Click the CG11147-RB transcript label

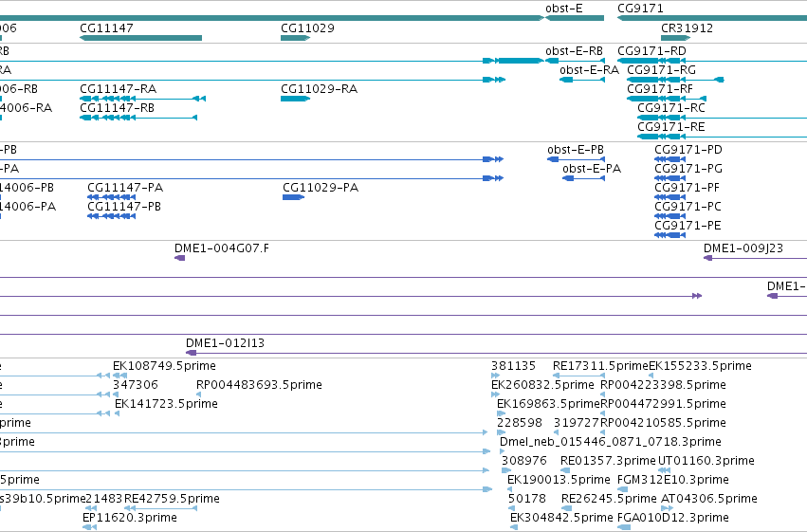coord(117,108)
